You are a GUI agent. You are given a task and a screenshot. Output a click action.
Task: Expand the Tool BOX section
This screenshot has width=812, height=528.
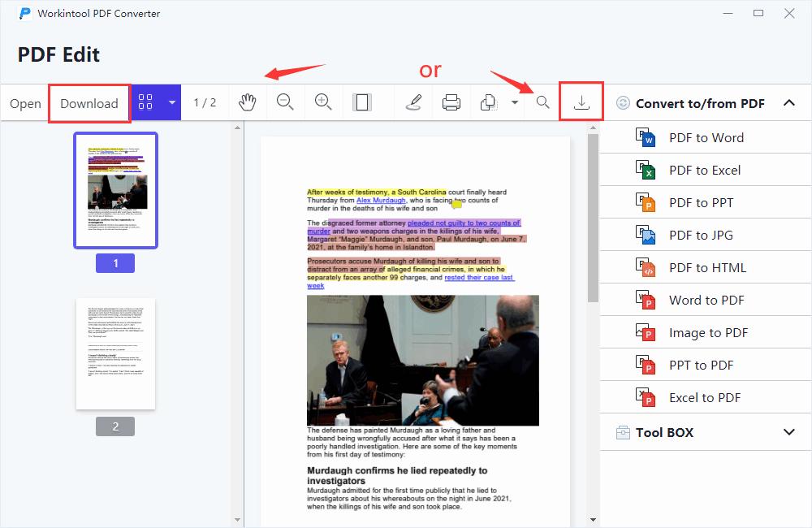click(788, 432)
